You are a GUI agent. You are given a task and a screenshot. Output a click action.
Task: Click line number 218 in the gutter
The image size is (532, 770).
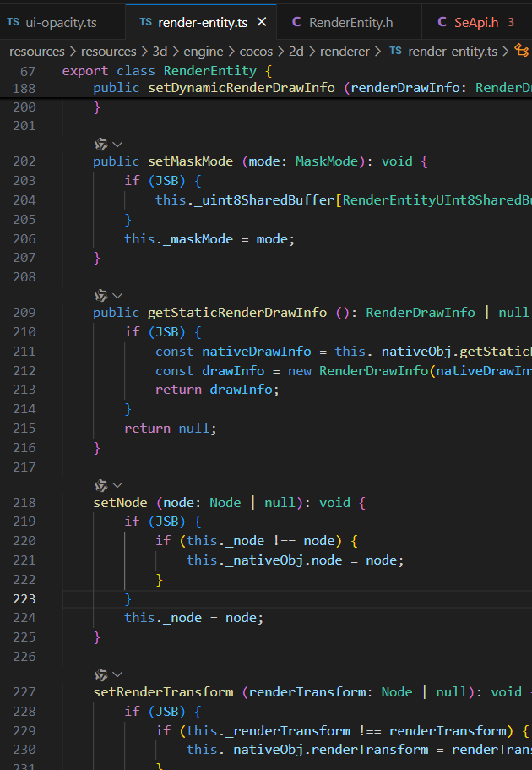click(24, 503)
